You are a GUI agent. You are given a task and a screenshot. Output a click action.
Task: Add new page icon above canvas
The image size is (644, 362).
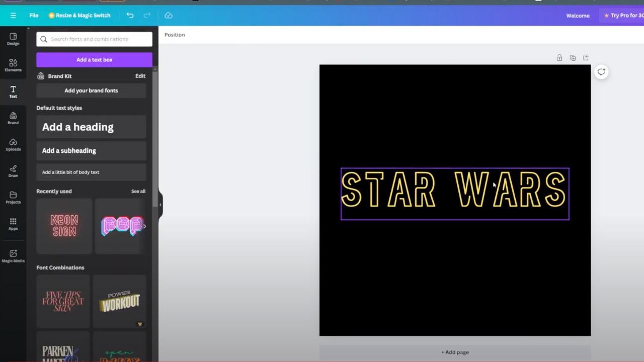coord(586,58)
